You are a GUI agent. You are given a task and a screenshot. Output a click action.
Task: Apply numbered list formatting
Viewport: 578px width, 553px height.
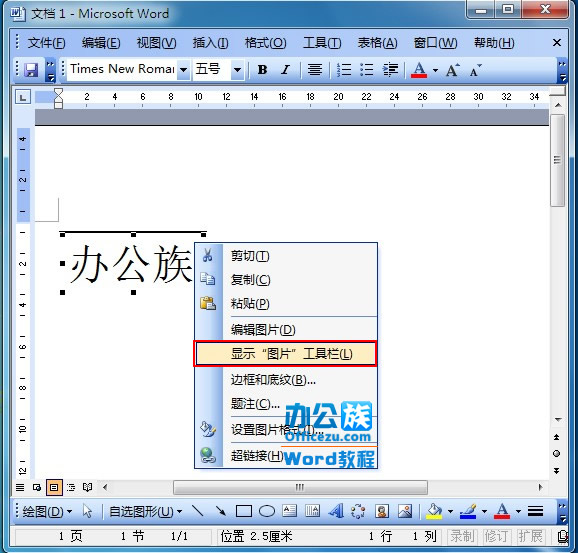pos(344,69)
